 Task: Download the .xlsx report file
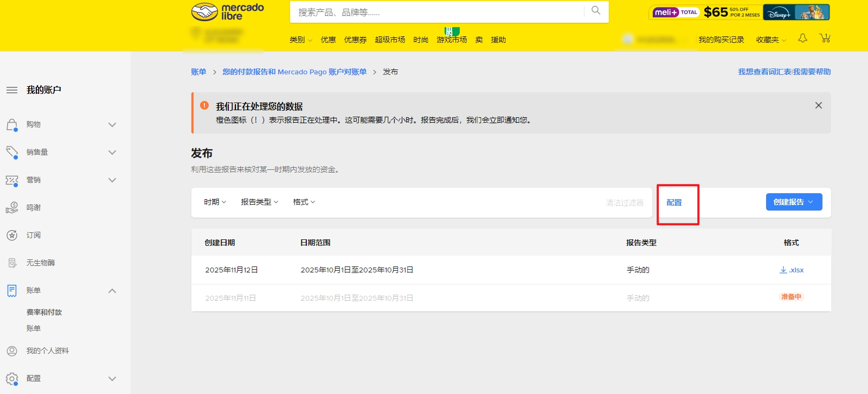pyautogui.click(x=792, y=270)
